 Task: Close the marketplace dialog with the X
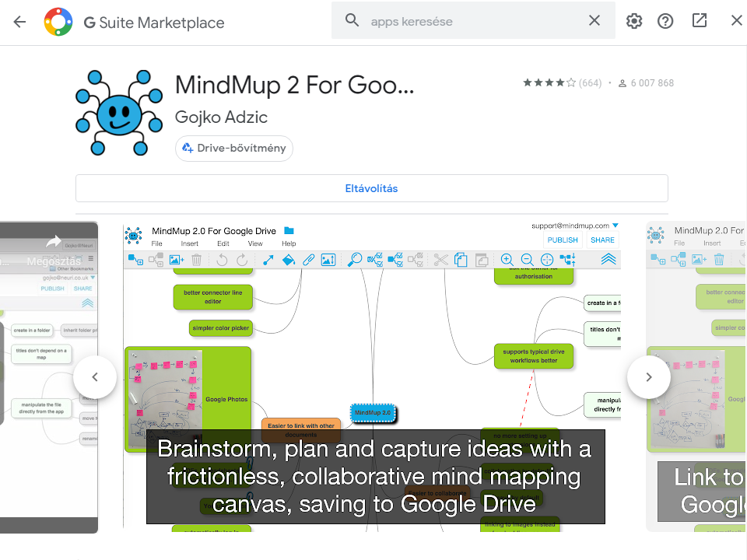[x=737, y=20]
